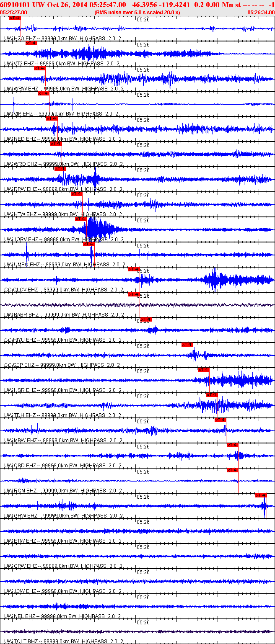
Task: Select the UW TDH EHZ station label
Action: tap(63, 415)
